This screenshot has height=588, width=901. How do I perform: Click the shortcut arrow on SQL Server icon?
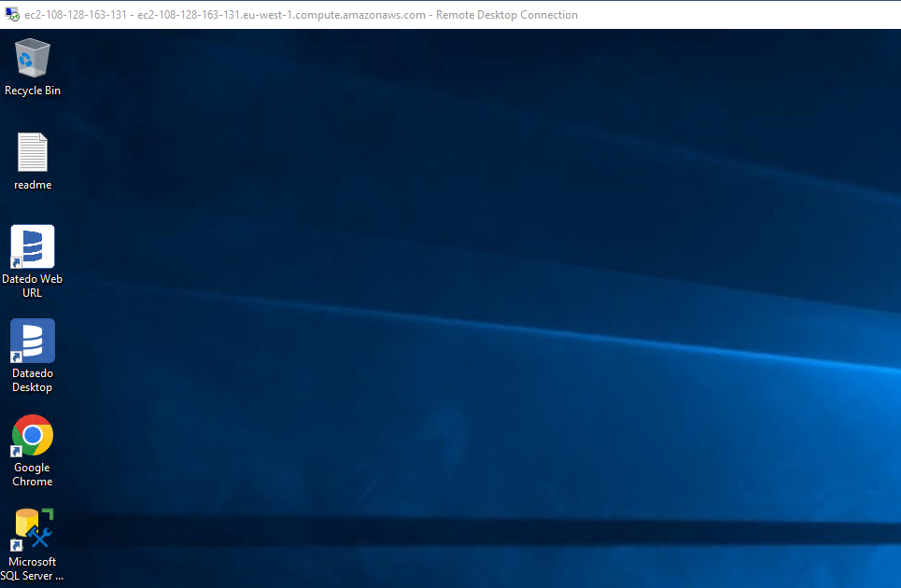click(16, 545)
